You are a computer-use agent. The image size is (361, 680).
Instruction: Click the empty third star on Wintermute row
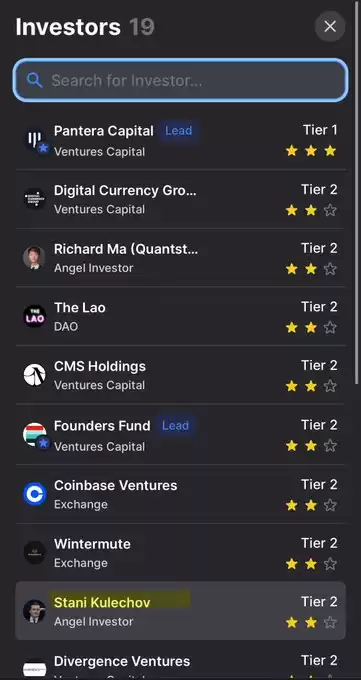(x=330, y=564)
